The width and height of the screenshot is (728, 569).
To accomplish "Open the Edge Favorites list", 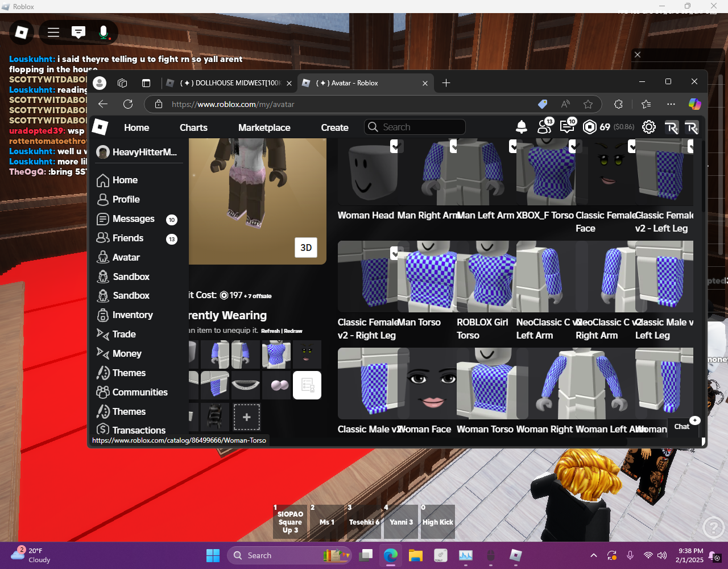I will [x=646, y=104].
